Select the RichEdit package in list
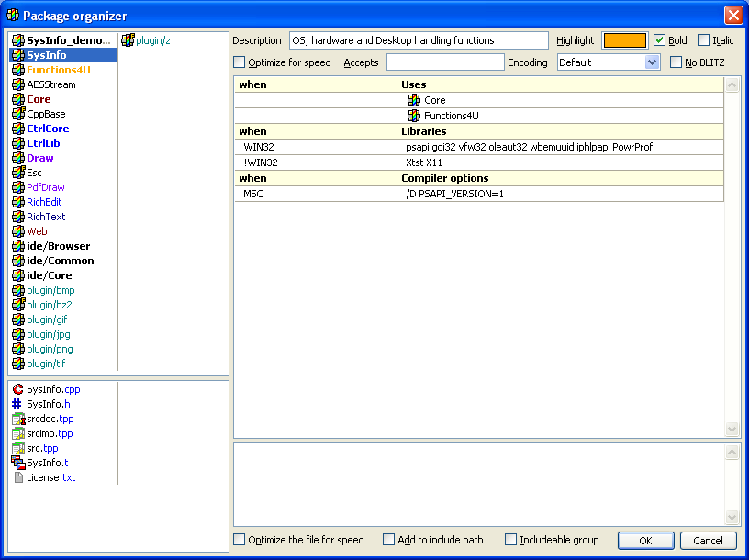 pos(44,202)
